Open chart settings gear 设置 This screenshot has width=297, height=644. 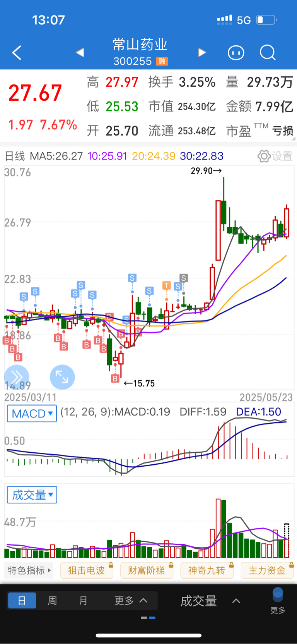click(275, 156)
